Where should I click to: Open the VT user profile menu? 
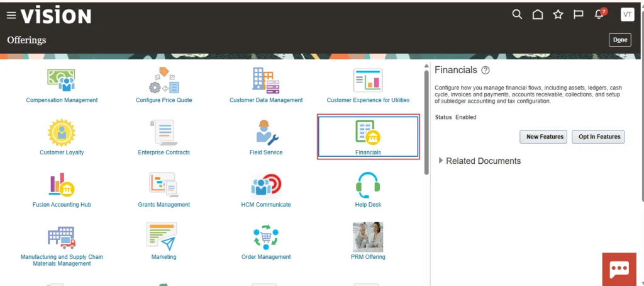point(627,15)
